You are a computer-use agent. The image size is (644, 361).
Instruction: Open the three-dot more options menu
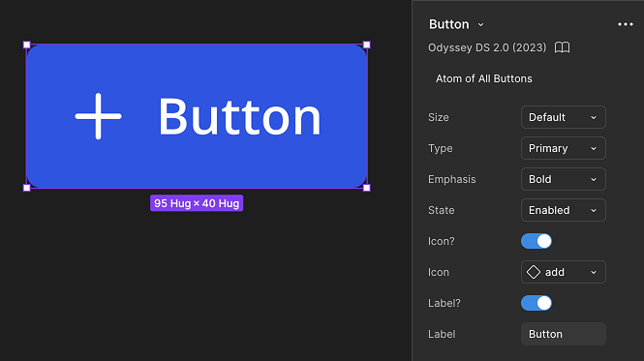(625, 24)
